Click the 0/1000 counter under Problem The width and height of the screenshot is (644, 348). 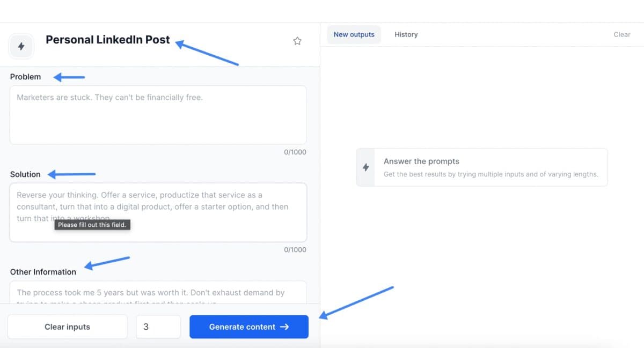(295, 152)
